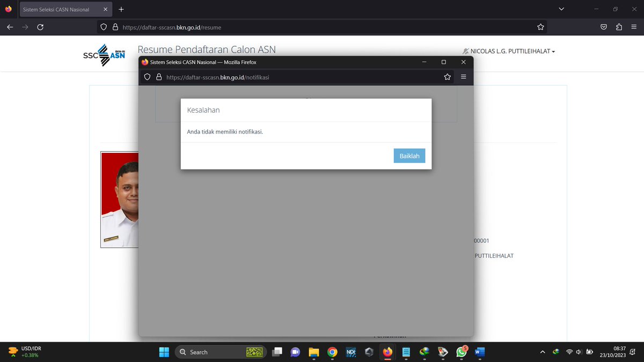Viewport: 644px width, 362px height.
Task: Click the taskbar Search box
Action: 221,352
